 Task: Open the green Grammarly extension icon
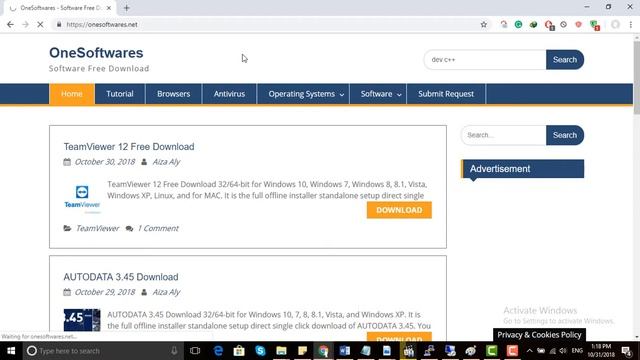pyautogui.click(x=518, y=24)
